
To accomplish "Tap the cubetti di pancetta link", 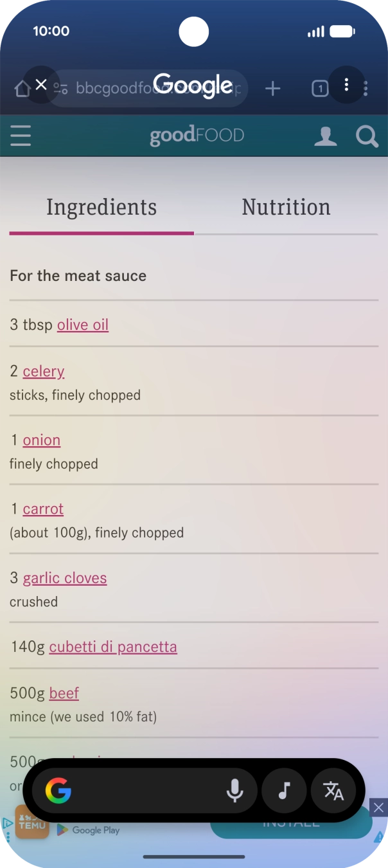I will coord(113,647).
